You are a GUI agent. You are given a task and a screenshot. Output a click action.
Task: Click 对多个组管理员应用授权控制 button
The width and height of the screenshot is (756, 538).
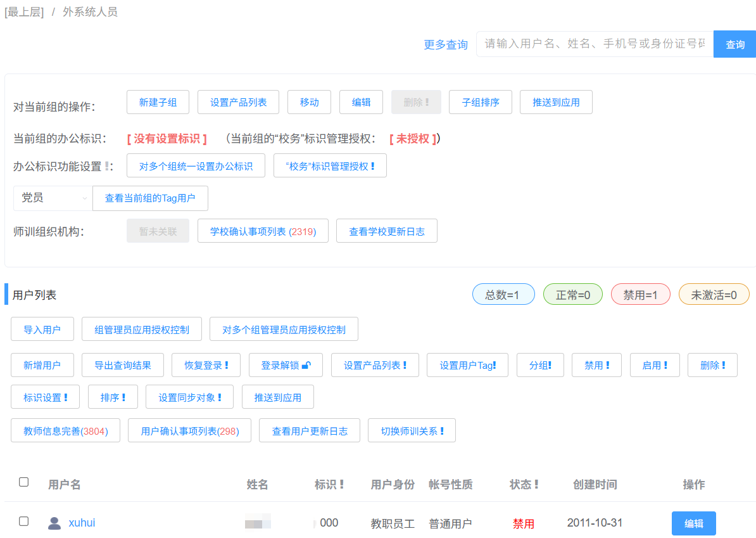[284, 330]
